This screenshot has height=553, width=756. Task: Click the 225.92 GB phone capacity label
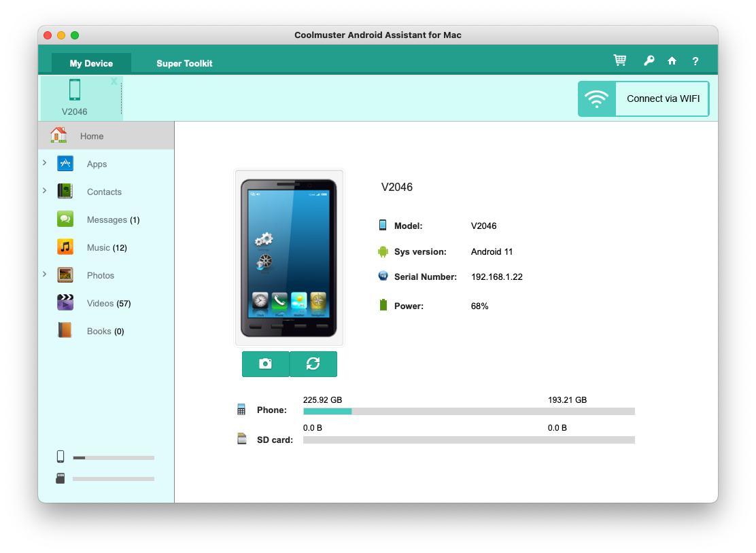point(322,400)
